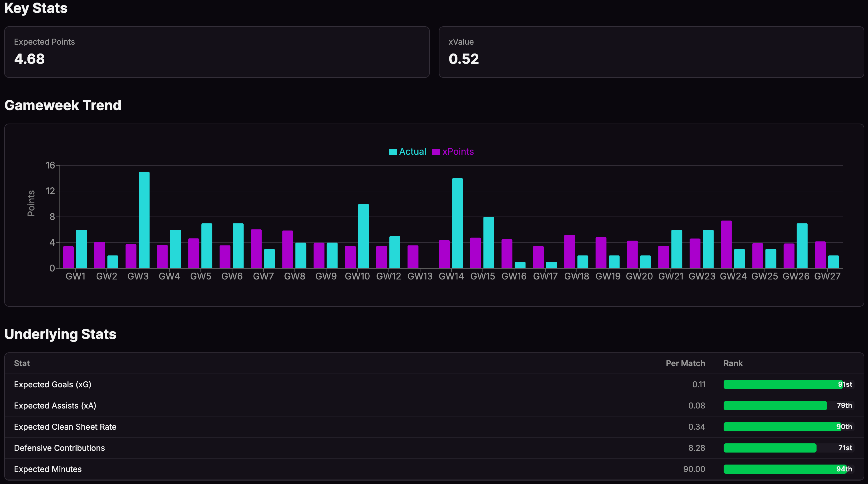Click the GW24 xPoints bar
Screen dimensions: 868x484
tap(726, 244)
